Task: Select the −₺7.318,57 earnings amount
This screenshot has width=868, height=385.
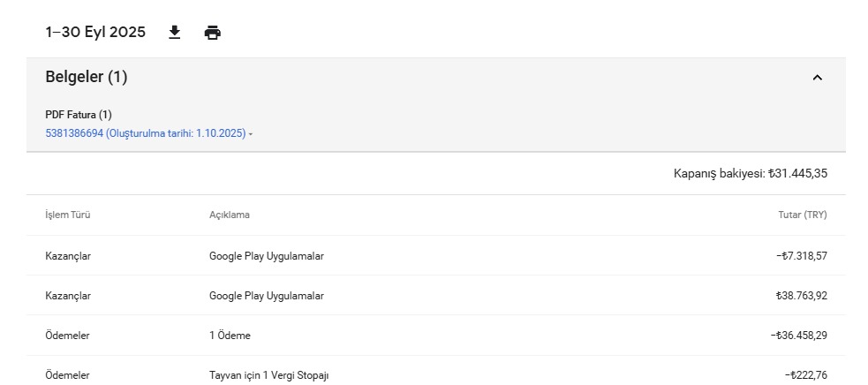Action: click(802, 256)
